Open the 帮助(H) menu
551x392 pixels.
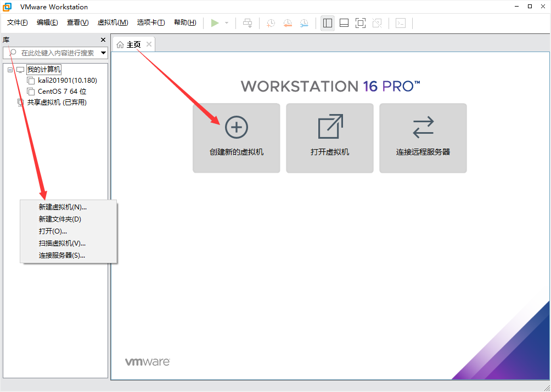pyautogui.click(x=185, y=22)
